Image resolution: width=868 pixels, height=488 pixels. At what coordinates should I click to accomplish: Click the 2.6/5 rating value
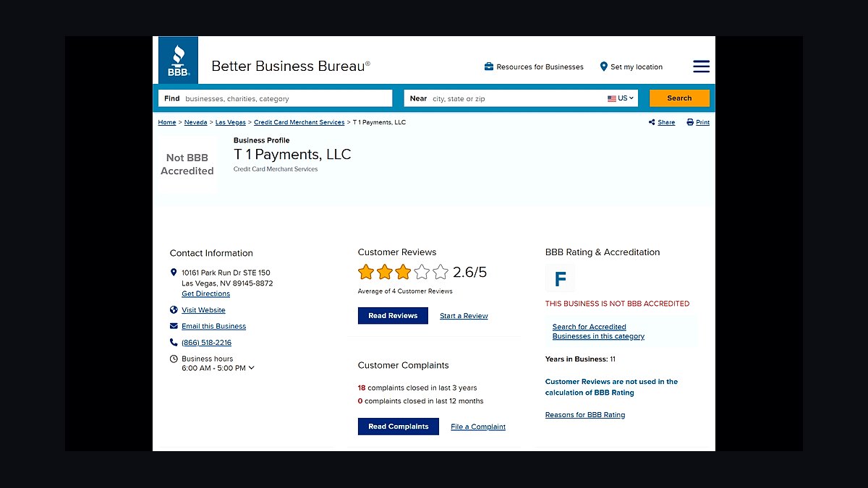tap(470, 273)
